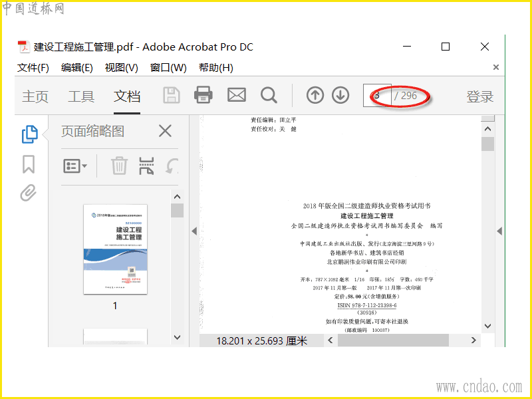Switch to the 主页 tab
The image size is (532, 399).
point(35,96)
